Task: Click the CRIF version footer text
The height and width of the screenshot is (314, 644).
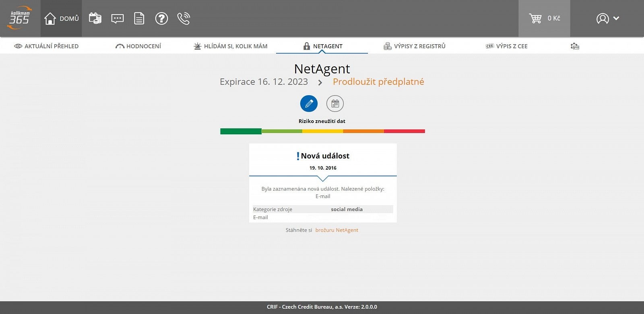Action: tap(322, 307)
